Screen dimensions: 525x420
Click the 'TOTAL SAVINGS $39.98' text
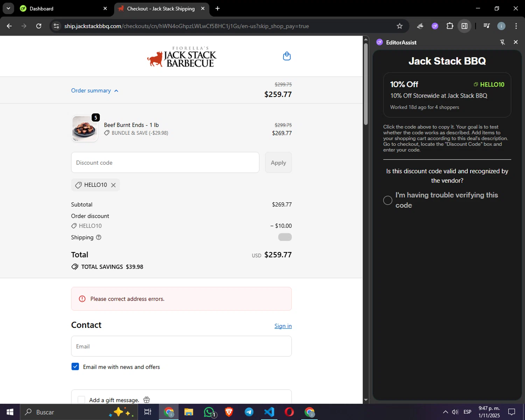112,267
